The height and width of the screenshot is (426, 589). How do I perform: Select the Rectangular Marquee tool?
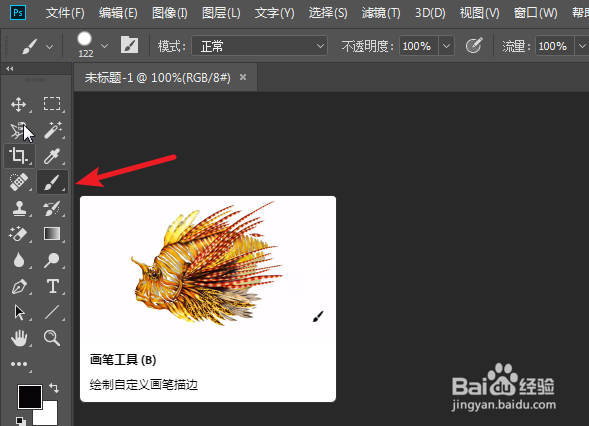click(x=51, y=104)
